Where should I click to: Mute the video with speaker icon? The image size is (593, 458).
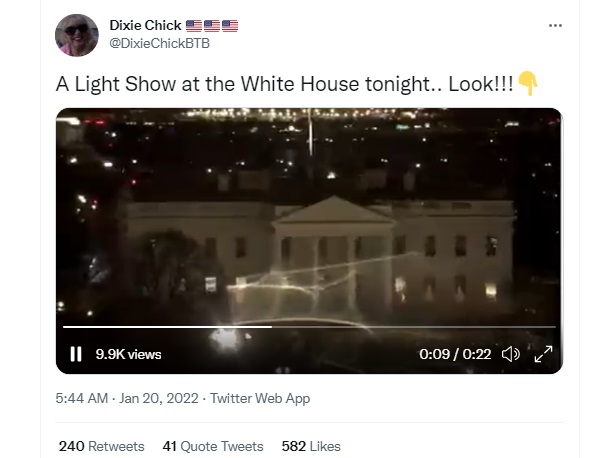(511, 354)
